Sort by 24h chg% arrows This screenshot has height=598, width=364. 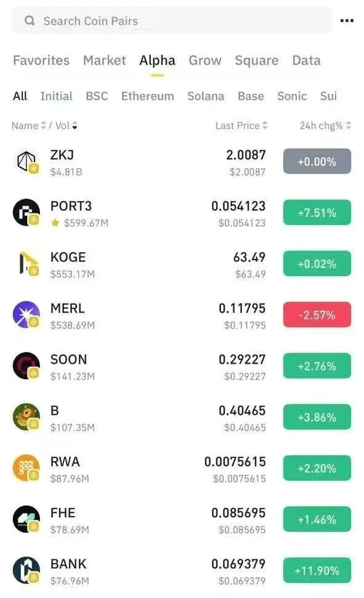[349, 126]
